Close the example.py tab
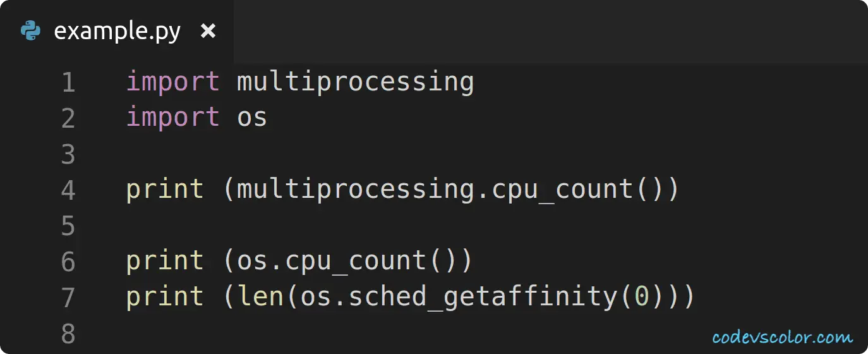 click(x=208, y=30)
